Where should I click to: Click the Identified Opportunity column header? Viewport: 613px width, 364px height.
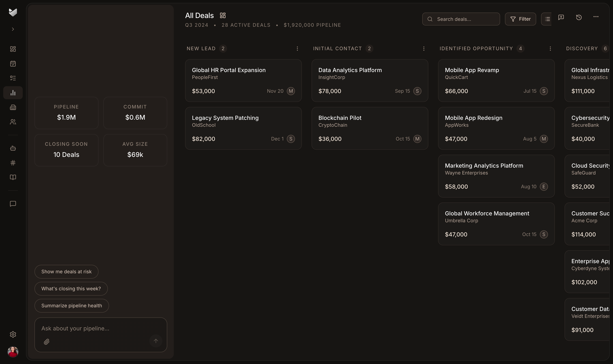pyautogui.click(x=476, y=49)
